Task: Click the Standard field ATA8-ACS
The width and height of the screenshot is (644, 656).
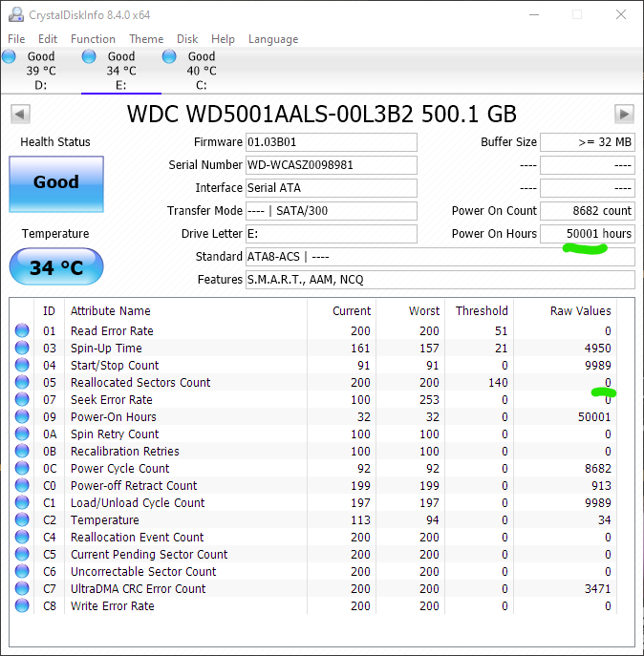Action: pos(440,257)
